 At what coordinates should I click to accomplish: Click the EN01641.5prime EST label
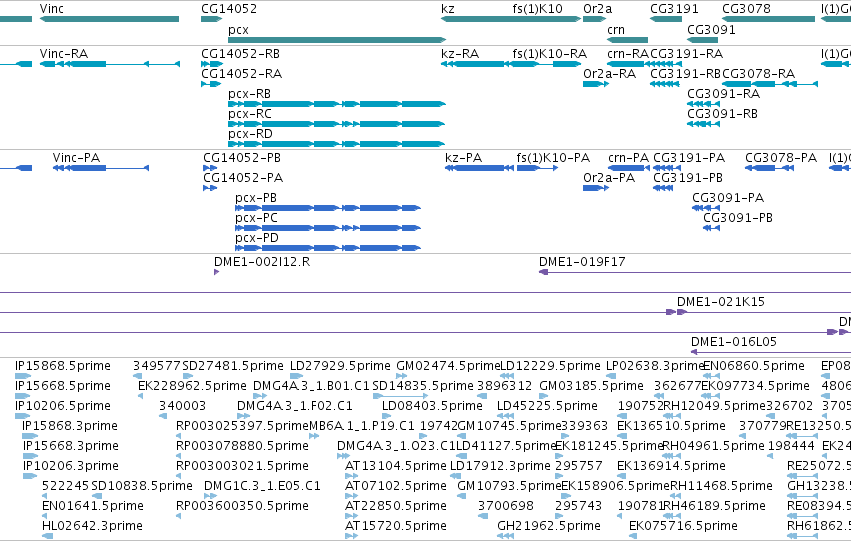pyautogui.click(x=93, y=506)
